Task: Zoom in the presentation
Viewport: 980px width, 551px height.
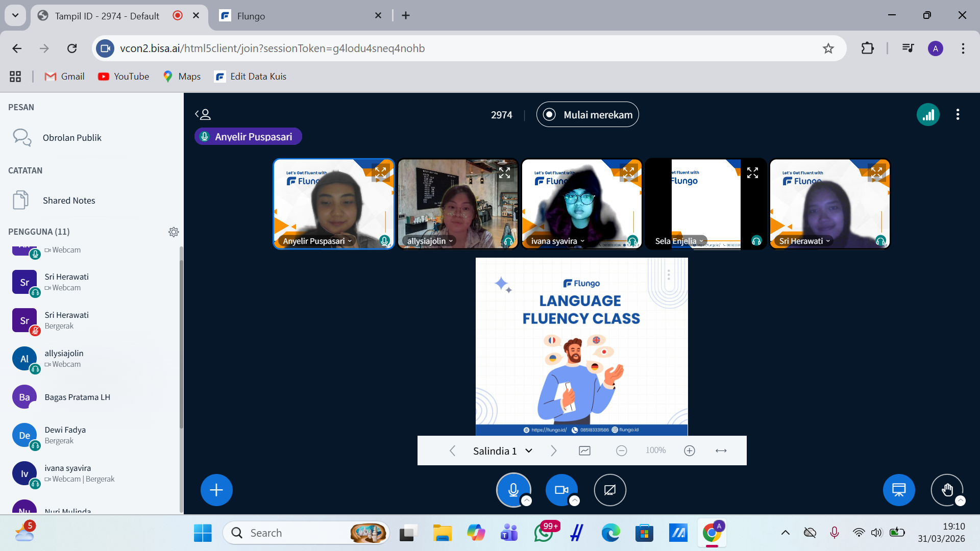Action: pos(690,450)
